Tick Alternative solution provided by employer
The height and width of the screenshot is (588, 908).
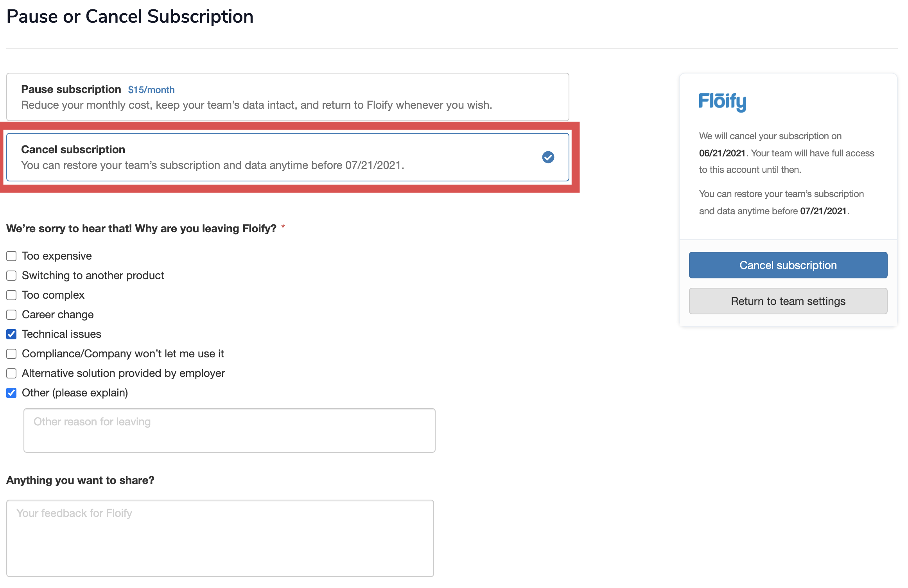pyautogui.click(x=11, y=373)
